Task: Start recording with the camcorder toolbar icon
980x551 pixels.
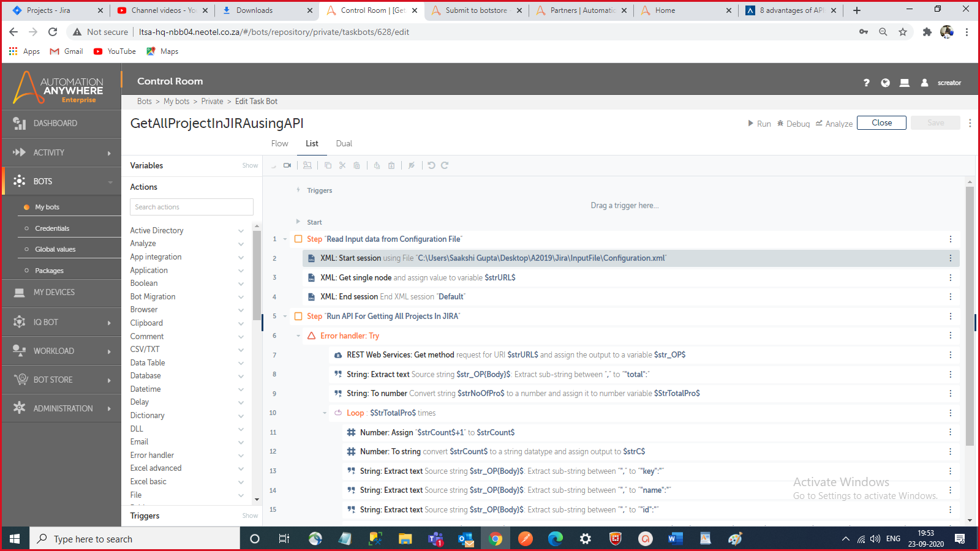Action: coord(287,165)
